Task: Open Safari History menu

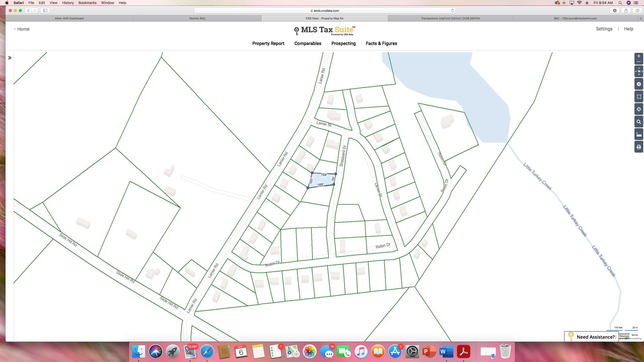Action: (x=68, y=3)
